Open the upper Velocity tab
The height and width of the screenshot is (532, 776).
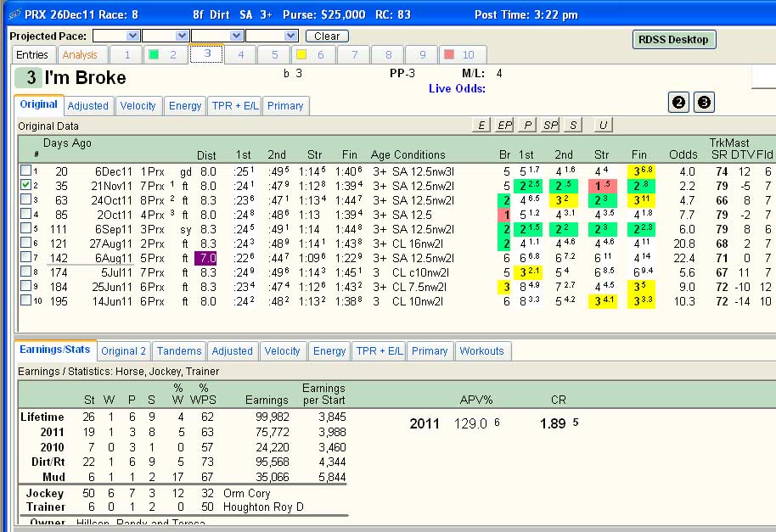(138, 106)
